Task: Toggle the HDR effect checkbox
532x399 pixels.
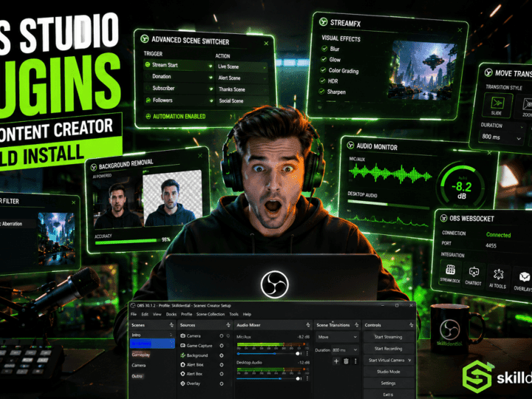Action: point(322,81)
